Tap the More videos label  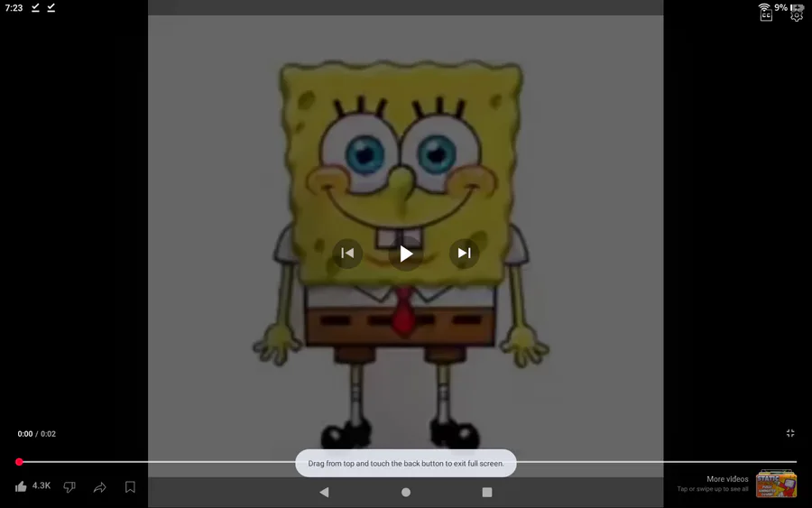point(727,479)
